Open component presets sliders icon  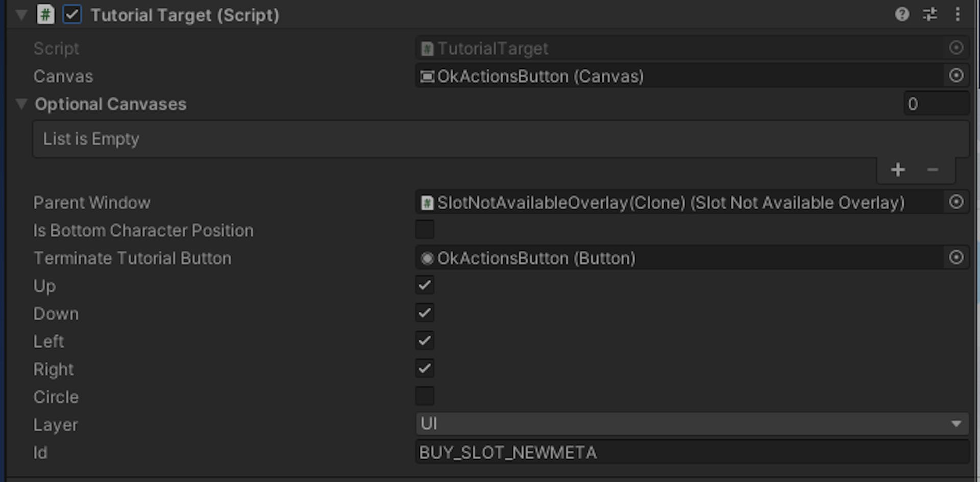pyautogui.click(x=930, y=14)
